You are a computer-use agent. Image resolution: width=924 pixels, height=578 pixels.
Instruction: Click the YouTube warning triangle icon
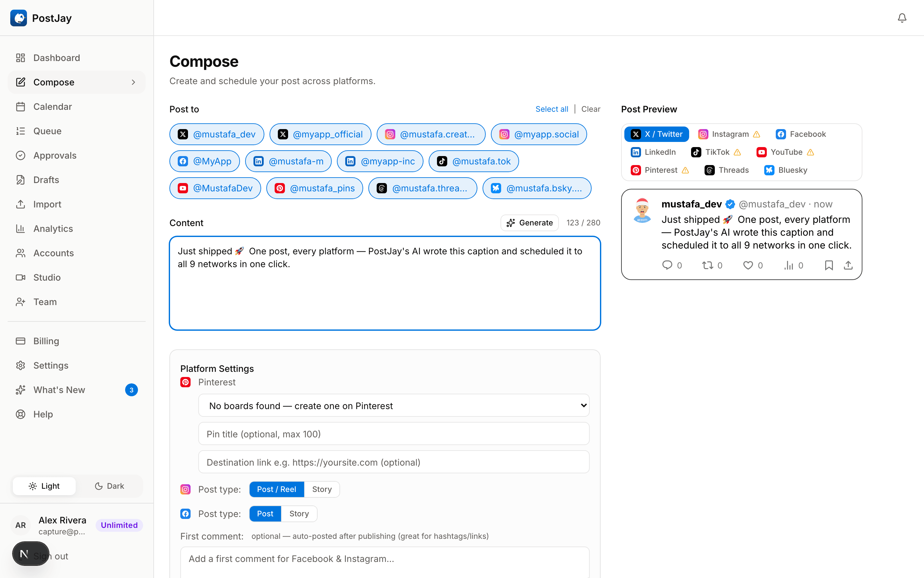(x=810, y=152)
